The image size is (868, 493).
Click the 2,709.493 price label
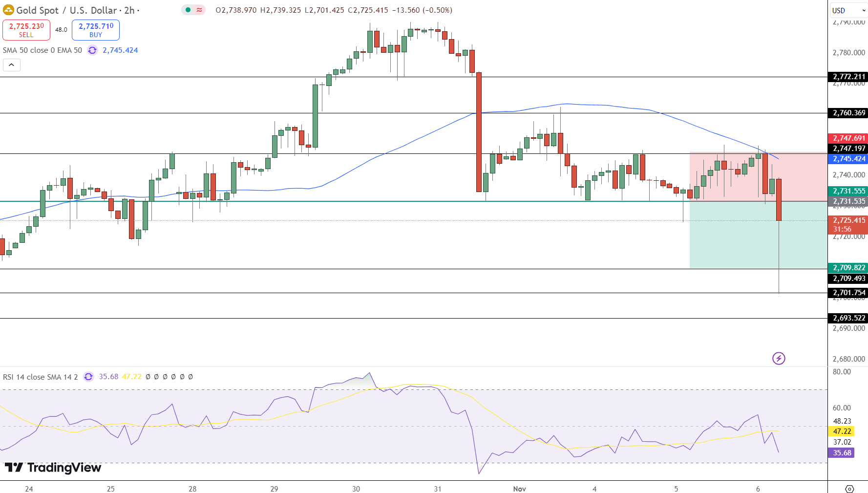tap(848, 279)
